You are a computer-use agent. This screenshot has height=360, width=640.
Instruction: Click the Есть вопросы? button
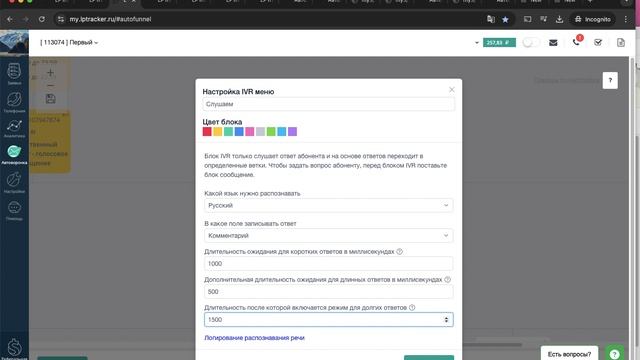tap(569, 354)
